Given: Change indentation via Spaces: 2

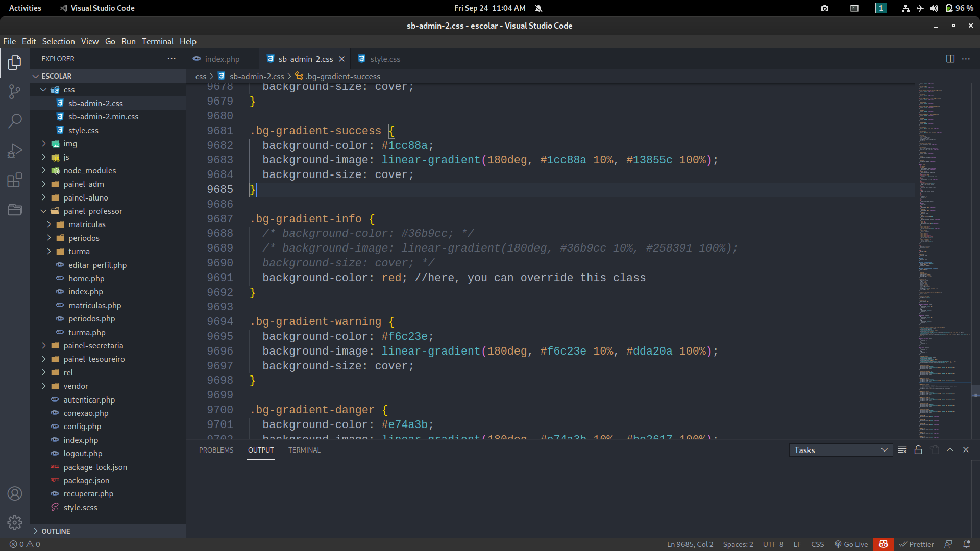Looking at the screenshot, I should pyautogui.click(x=738, y=544).
